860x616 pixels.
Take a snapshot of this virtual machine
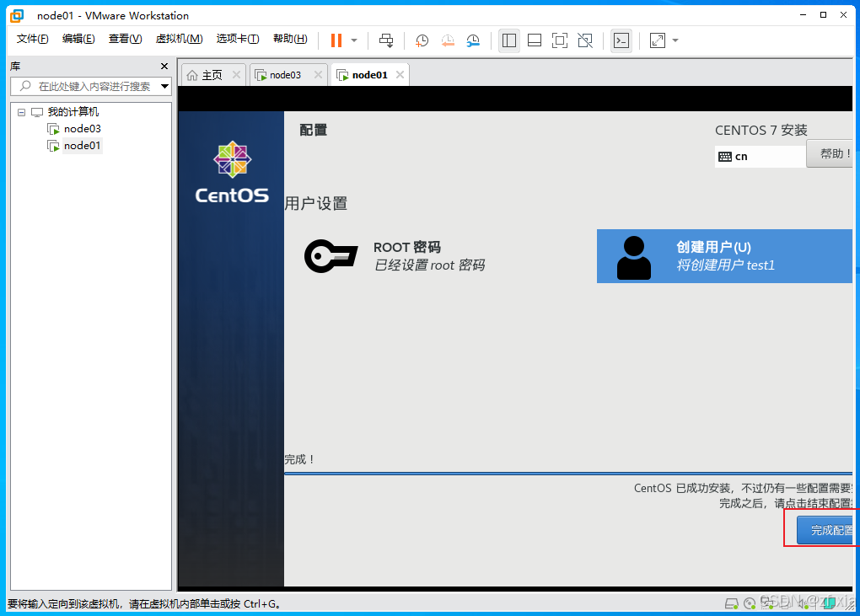(422, 40)
